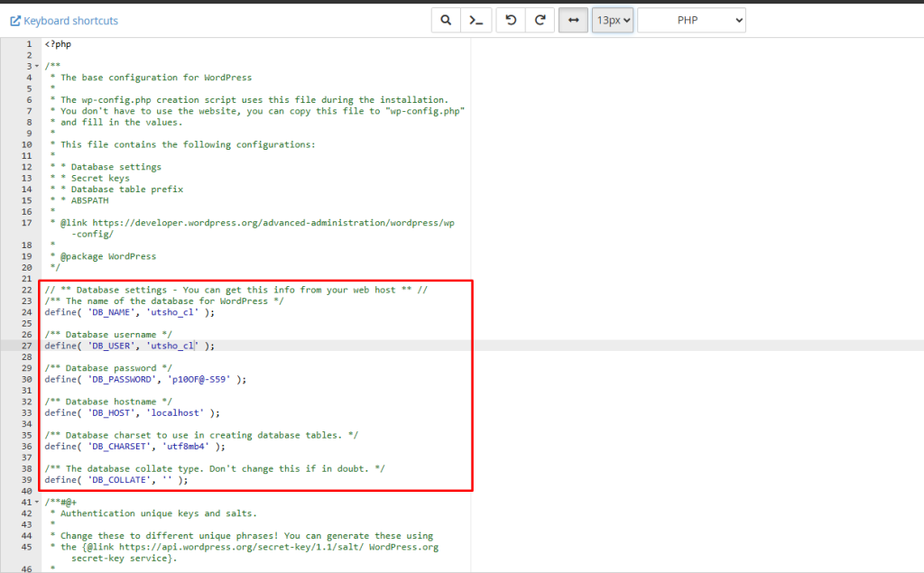Open the go-to-line terminal icon

pyautogui.click(x=476, y=20)
